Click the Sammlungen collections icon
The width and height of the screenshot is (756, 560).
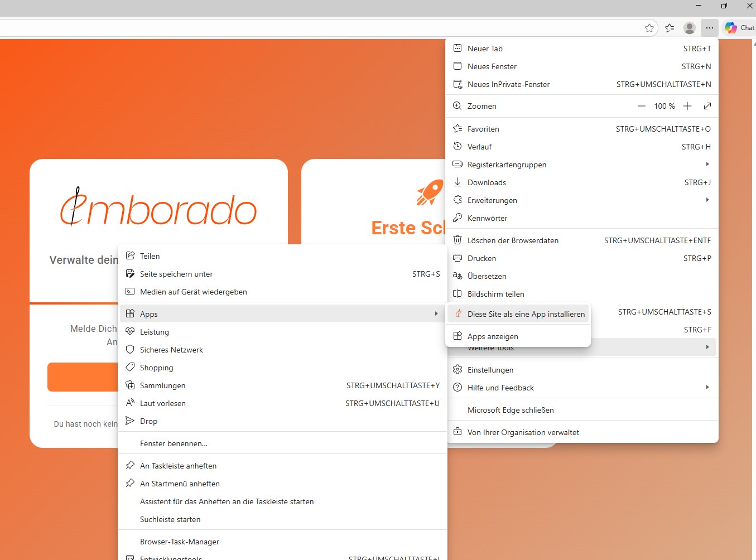tap(129, 385)
